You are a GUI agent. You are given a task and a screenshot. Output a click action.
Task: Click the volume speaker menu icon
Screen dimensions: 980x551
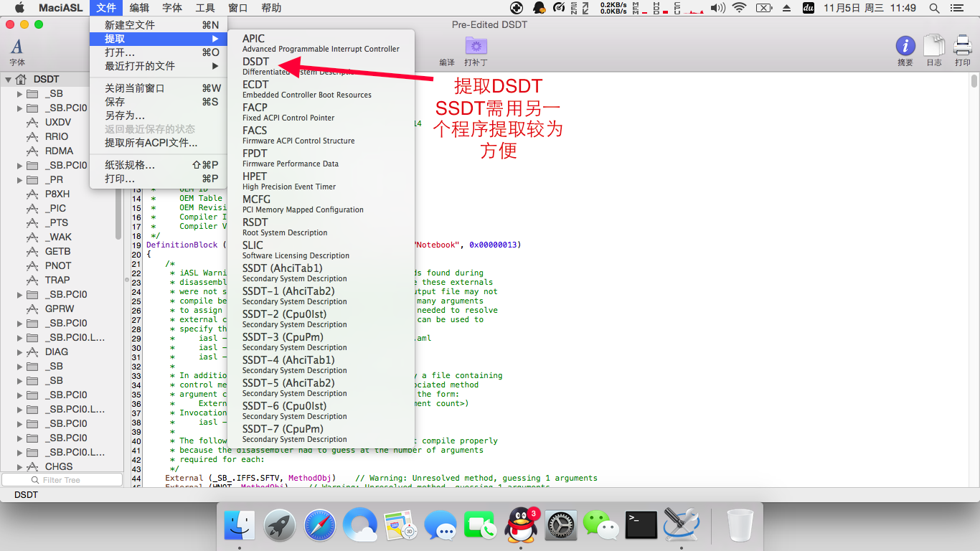[717, 8]
